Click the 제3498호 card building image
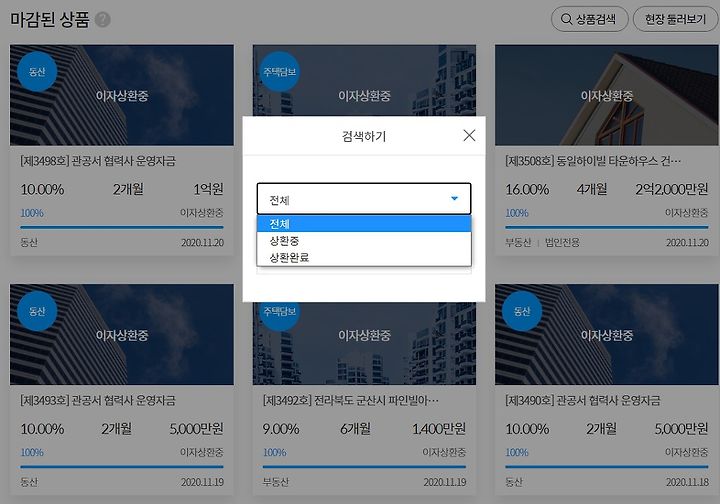 (122, 95)
